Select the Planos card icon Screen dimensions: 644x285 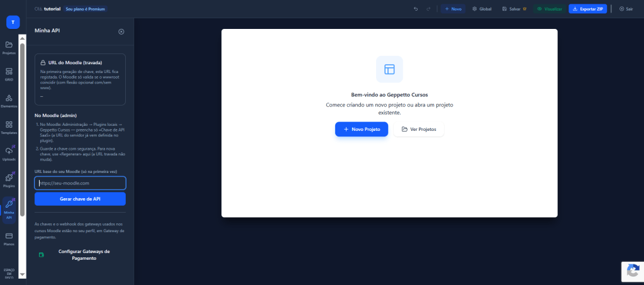(x=9, y=238)
